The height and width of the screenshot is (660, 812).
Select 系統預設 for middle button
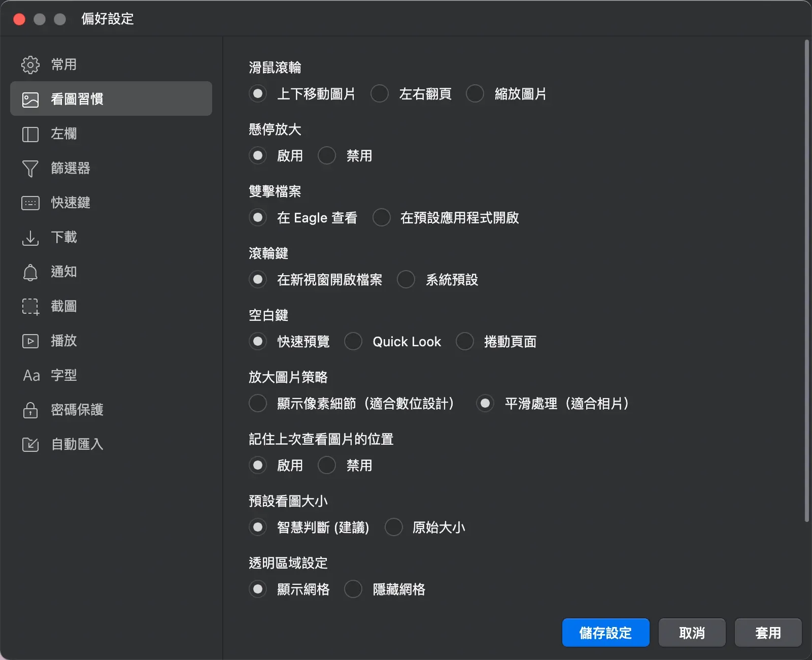point(406,280)
